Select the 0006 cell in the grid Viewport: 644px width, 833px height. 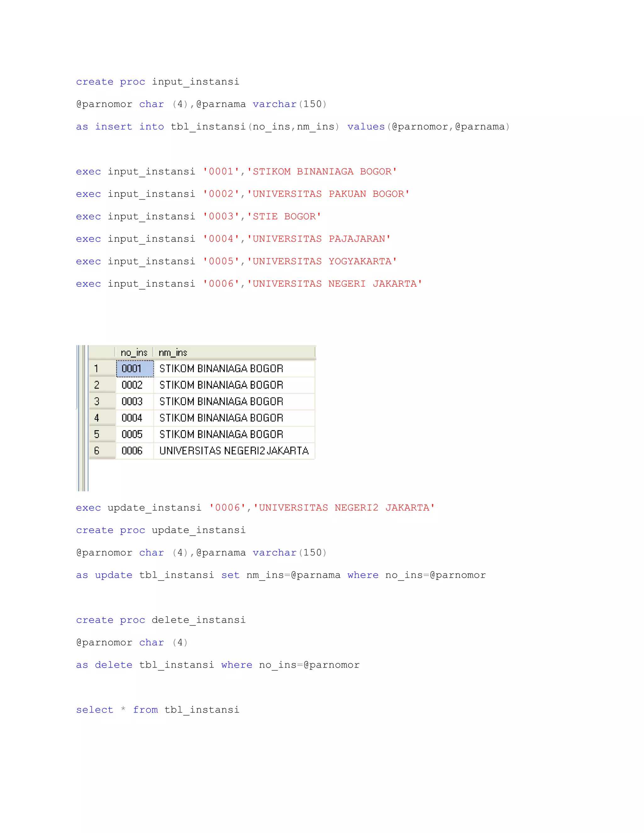(x=135, y=451)
